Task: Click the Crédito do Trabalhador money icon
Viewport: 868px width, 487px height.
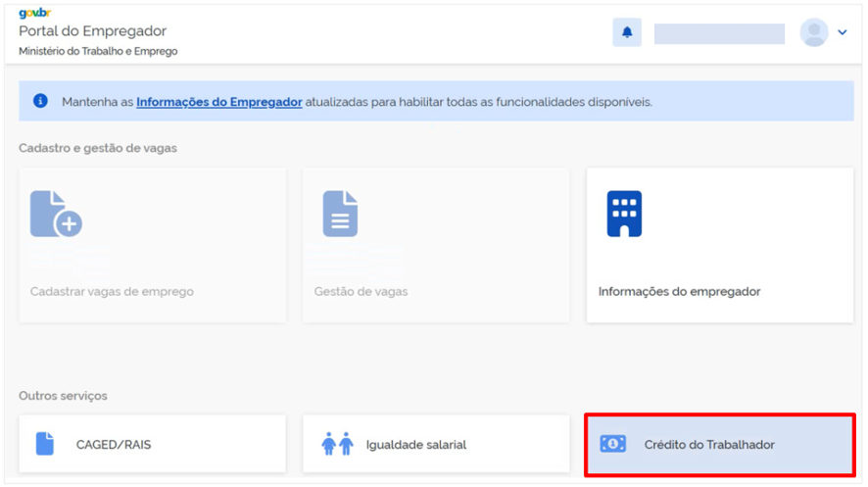Action: tap(613, 444)
